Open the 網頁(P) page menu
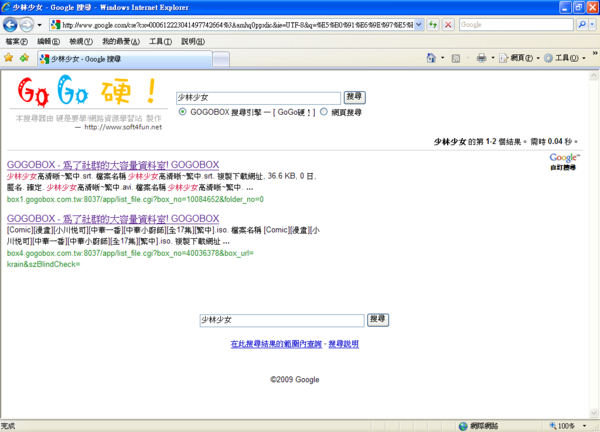The height and width of the screenshot is (432, 600). tap(519, 58)
